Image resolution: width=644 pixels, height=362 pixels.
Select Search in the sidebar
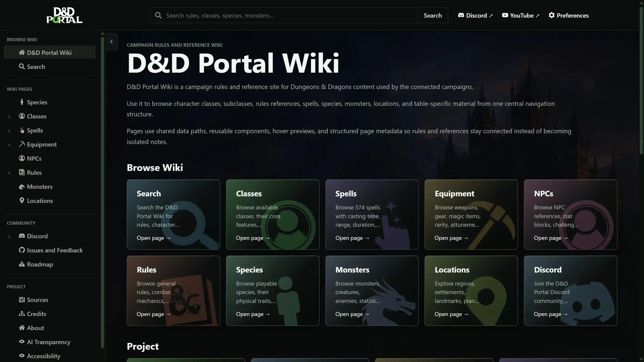point(50,67)
